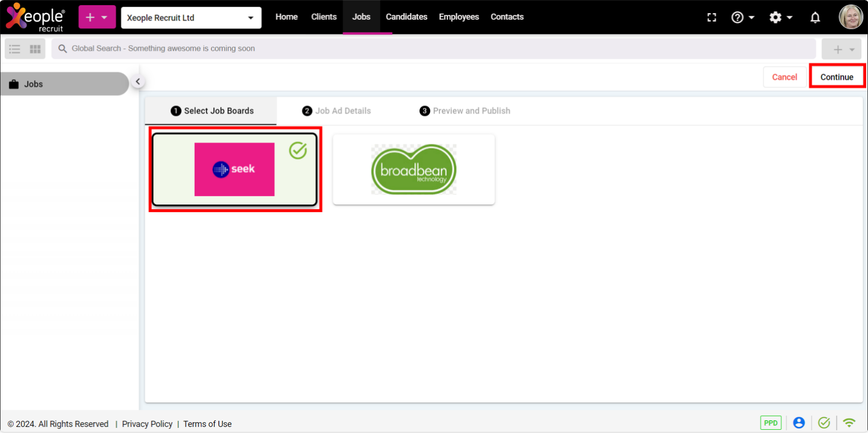Deselect the Seek job board card
Viewport: 868px width, 433px height.
click(235, 169)
